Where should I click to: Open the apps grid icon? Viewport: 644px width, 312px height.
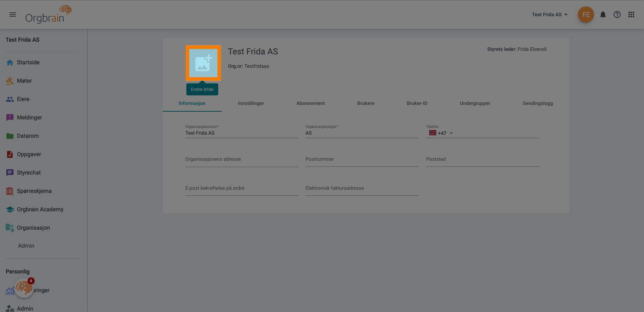pos(631,14)
